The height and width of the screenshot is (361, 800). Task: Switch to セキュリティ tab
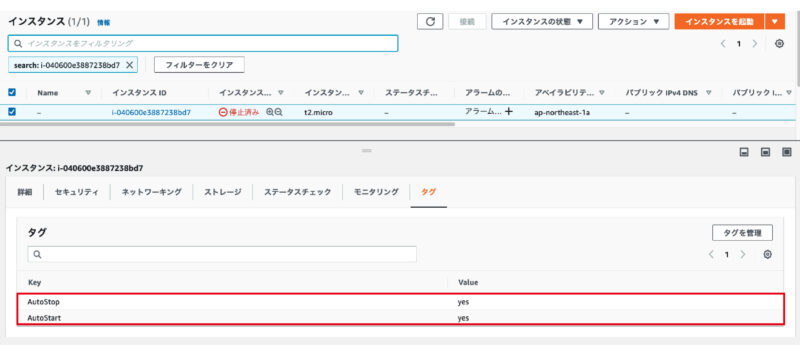77,192
